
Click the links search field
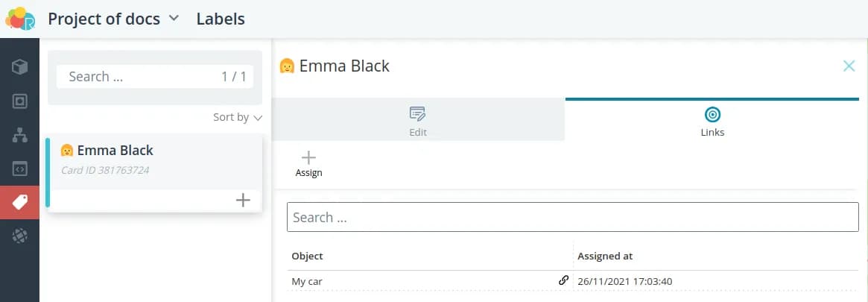pos(572,217)
